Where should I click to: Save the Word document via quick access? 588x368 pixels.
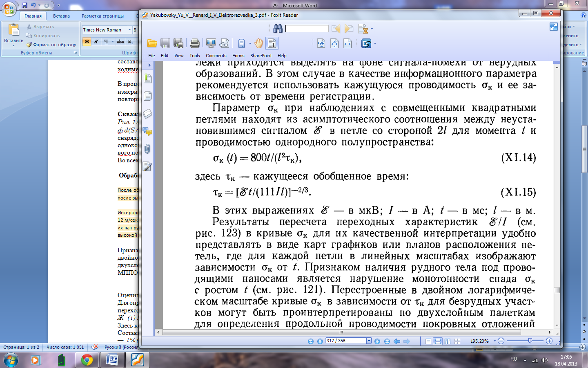(24, 5)
